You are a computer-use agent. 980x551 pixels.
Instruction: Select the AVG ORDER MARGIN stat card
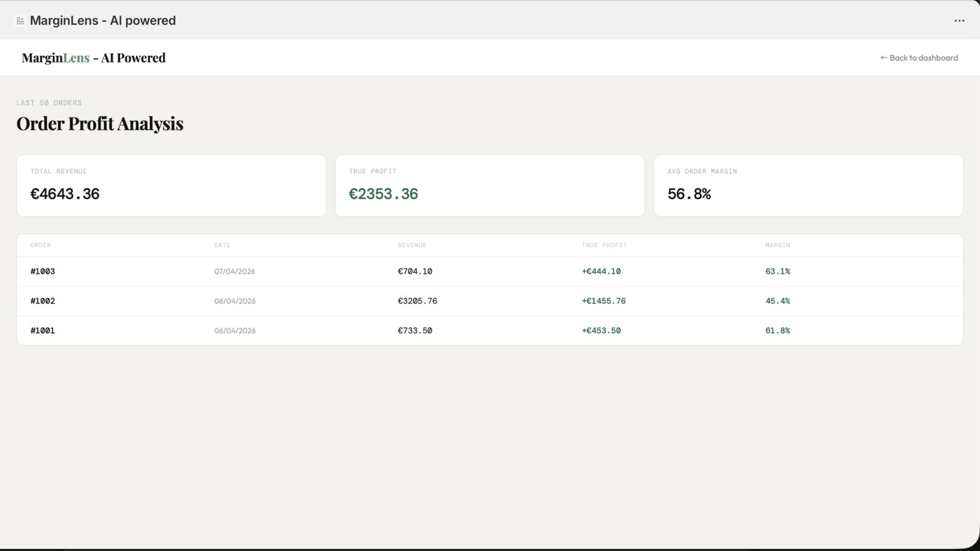click(809, 185)
